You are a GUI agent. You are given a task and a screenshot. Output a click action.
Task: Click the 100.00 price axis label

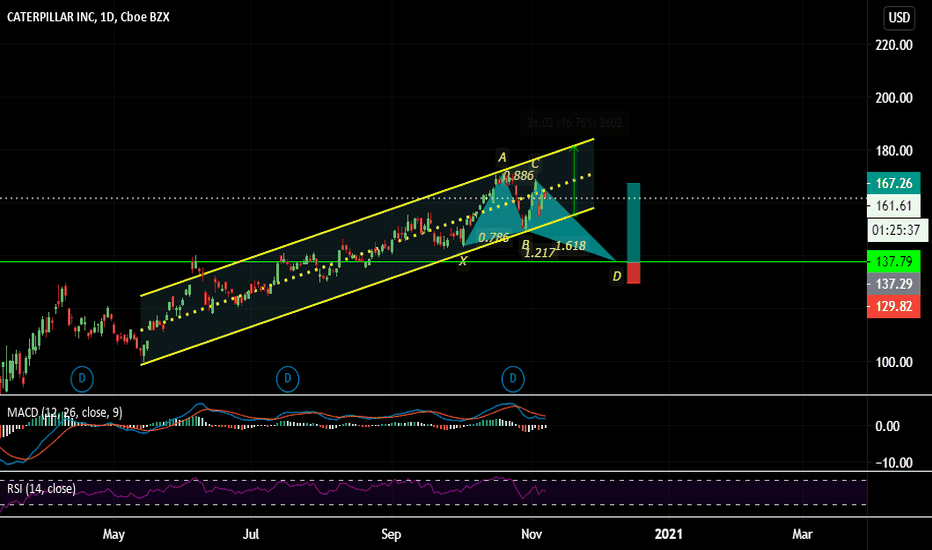(894, 362)
